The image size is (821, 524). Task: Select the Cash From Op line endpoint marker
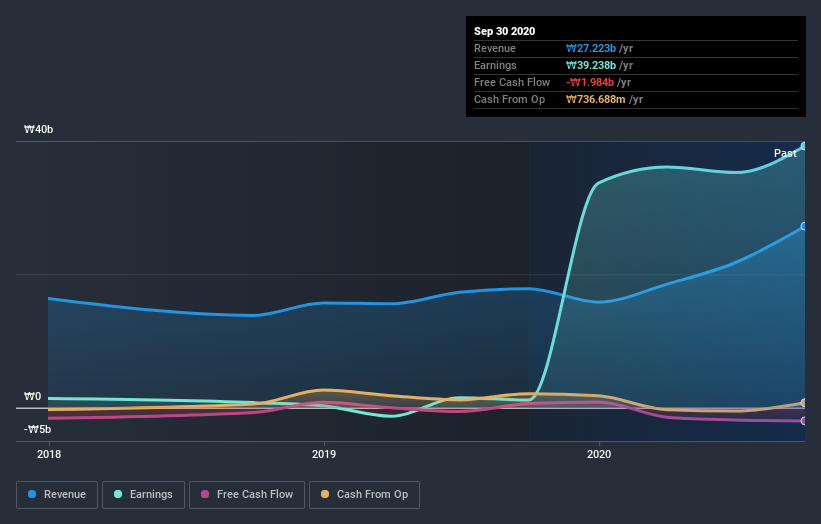804,403
